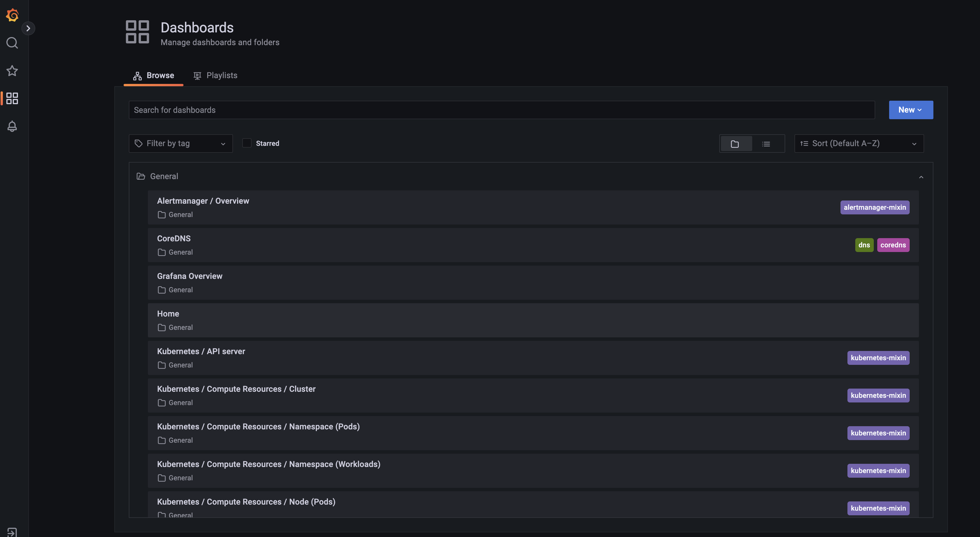Screen dimensions: 980x537
Task: Click folder icon under Namespace (Pods) row
Action: coord(162,441)
